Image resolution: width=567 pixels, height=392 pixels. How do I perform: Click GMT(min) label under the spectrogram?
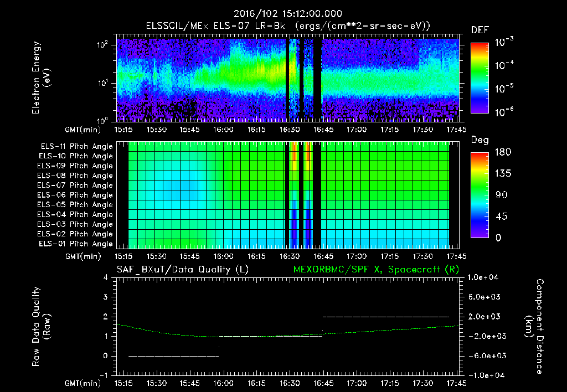click(83, 130)
